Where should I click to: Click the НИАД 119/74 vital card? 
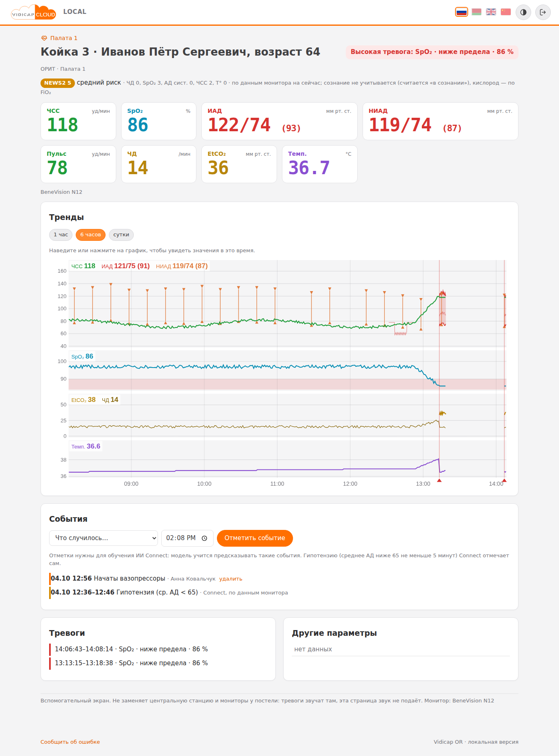click(x=440, y=121)
